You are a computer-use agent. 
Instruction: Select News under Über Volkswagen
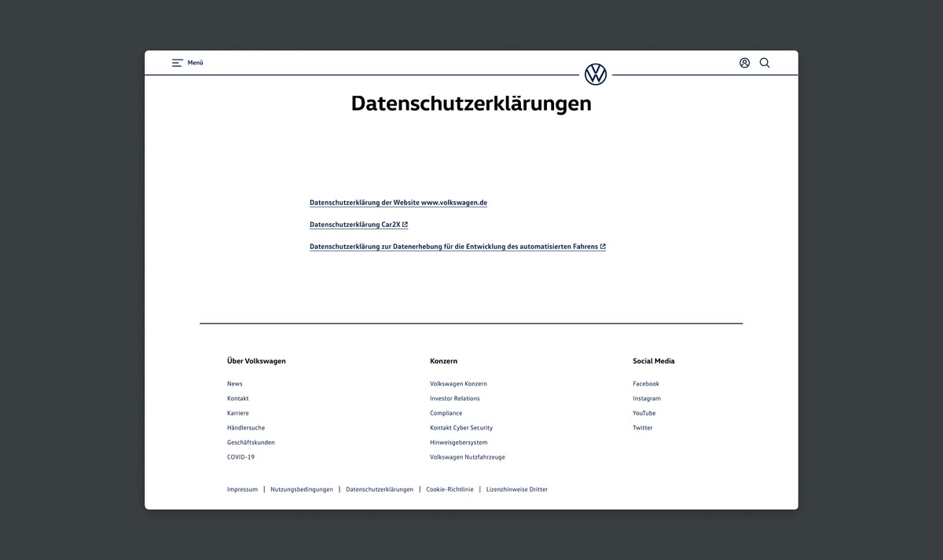[234, 383]
